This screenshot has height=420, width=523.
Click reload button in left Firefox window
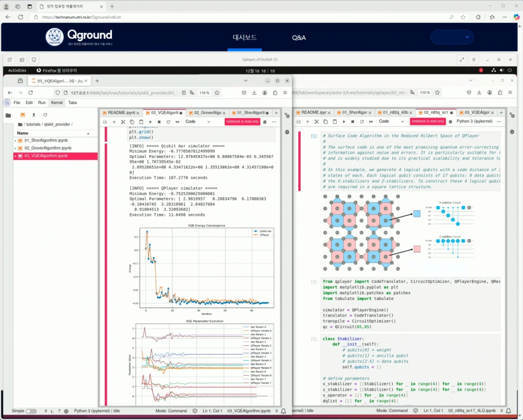click(x=30, y=93)
